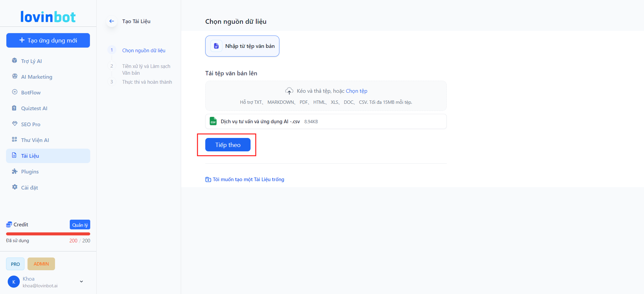Click the Plugins puzzle icon

click(14, 171)
